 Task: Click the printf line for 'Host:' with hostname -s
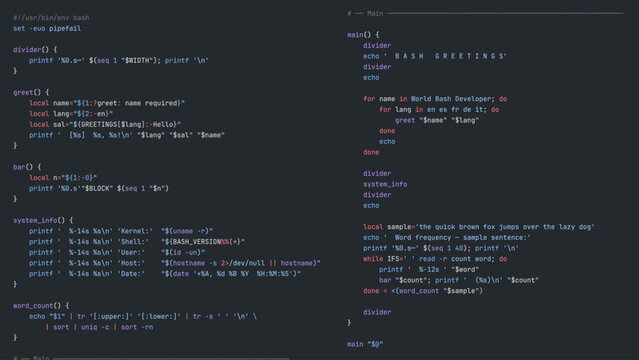click(x=175, y=263)
